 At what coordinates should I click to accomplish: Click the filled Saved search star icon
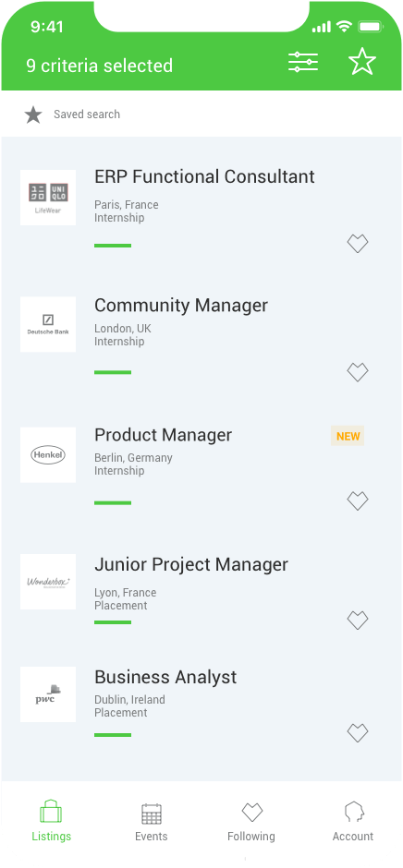pos(33,115)
